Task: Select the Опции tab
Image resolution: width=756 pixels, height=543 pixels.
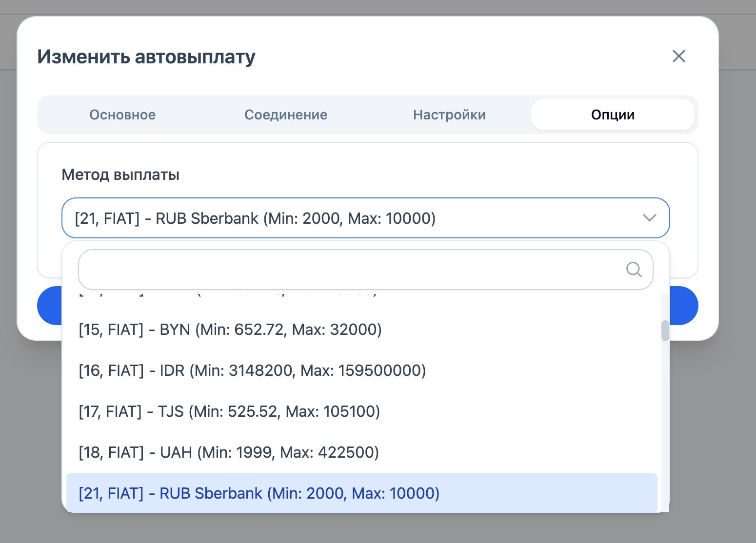Action: 613,115
